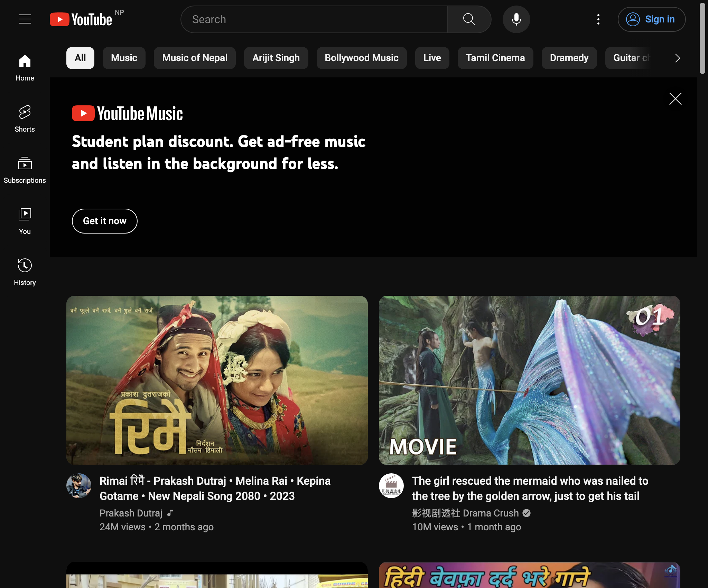Click the verified badge beside Drama Crush
The image size is (708, 588).
tap(527, 513)
